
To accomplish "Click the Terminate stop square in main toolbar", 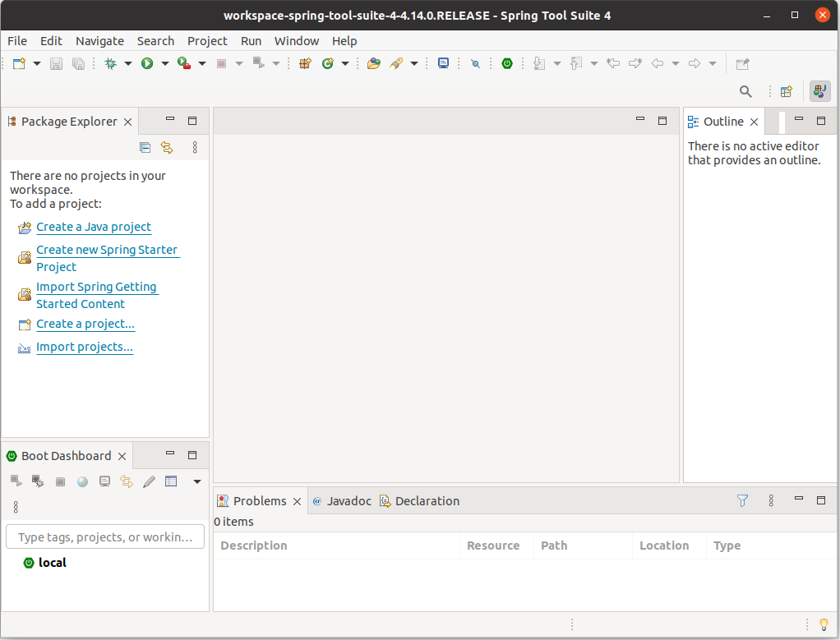I will click(x=221, y=64).
